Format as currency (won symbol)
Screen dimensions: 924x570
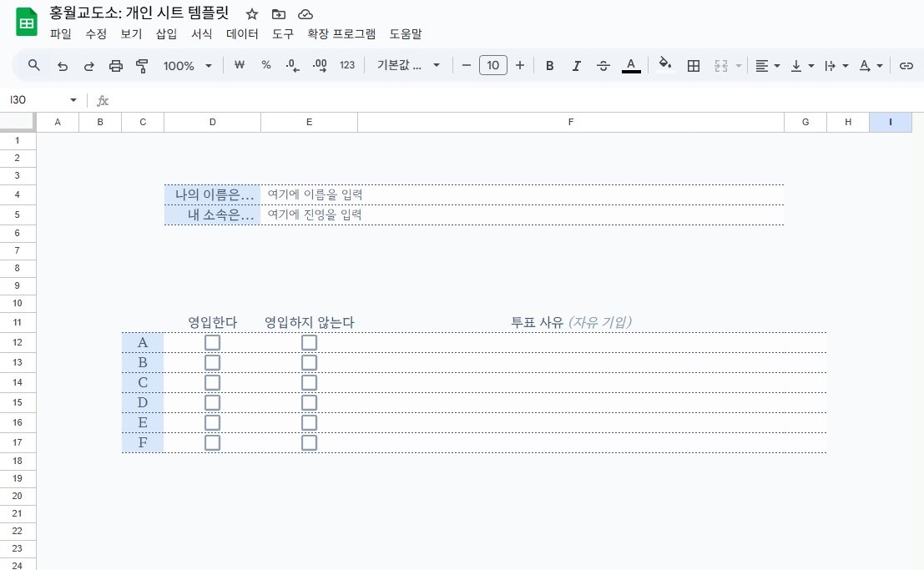(x=240, y=65)
